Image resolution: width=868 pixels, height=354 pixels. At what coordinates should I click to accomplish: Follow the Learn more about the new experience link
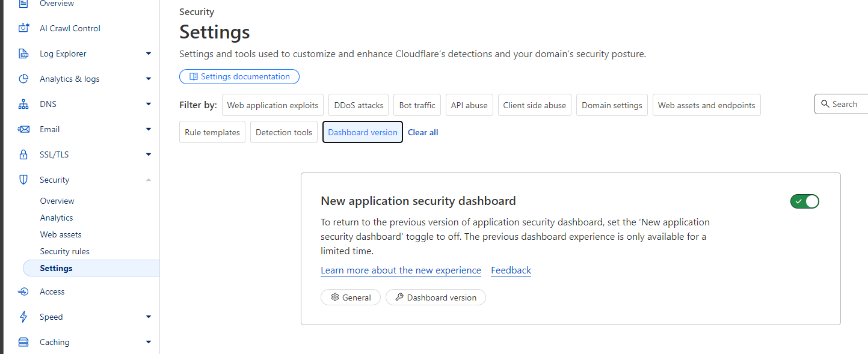tap(401, 270)
